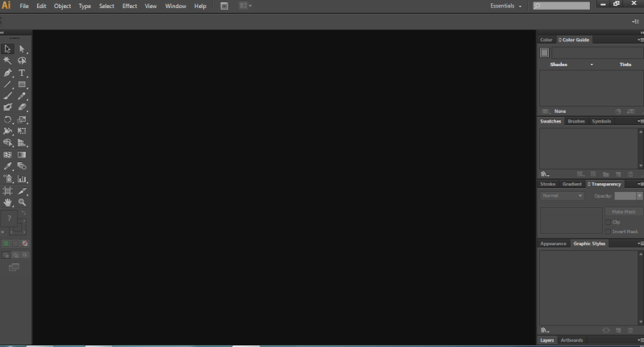Activate the Zoom tool
The image size is (644, 347).
22,203
